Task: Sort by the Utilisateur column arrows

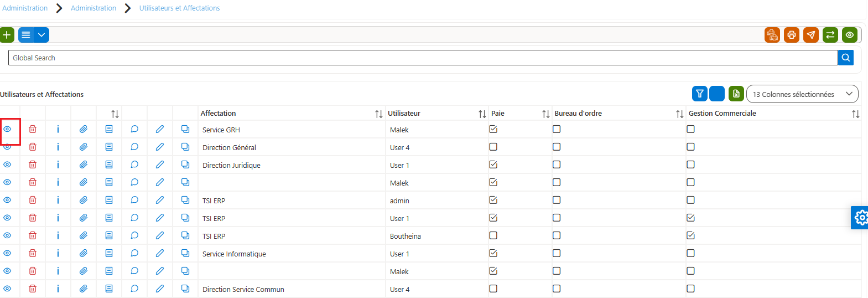Action: pos(482,114)
